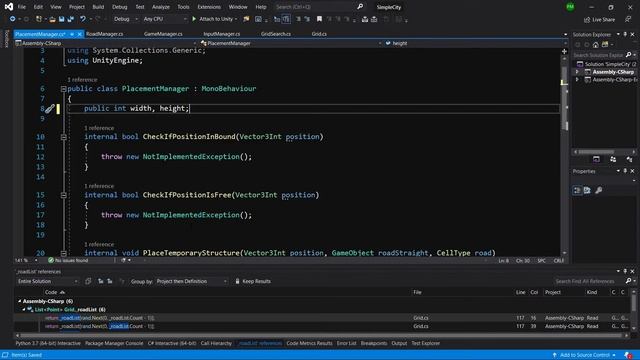
Task: Open the PlacementManager class navigation dropdown
Action: [x=291, y=43]
